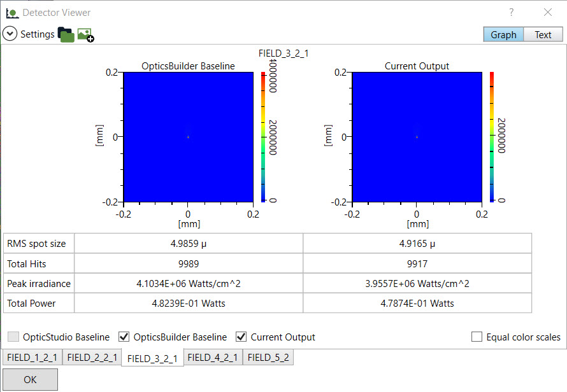Open the folder icon next to Settings
This screenshot has height=392, width=567.
(x=66, y=34)
